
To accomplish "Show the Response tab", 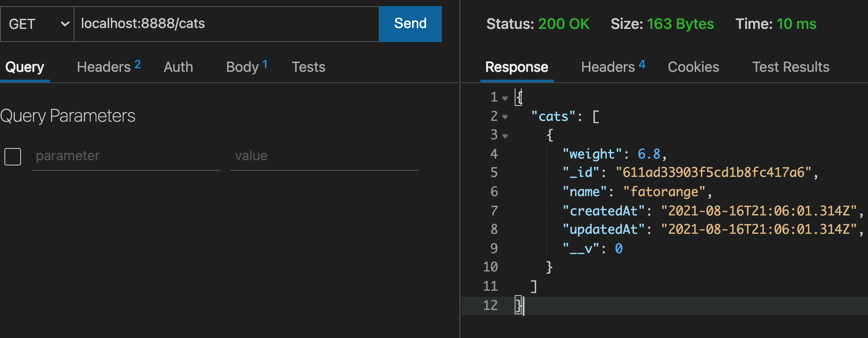I will 516,67.
